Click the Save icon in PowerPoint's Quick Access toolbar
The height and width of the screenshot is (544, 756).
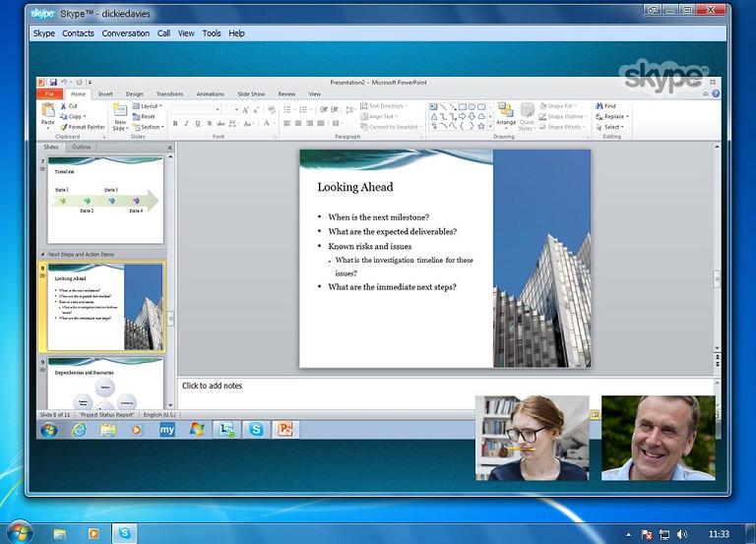53,83
